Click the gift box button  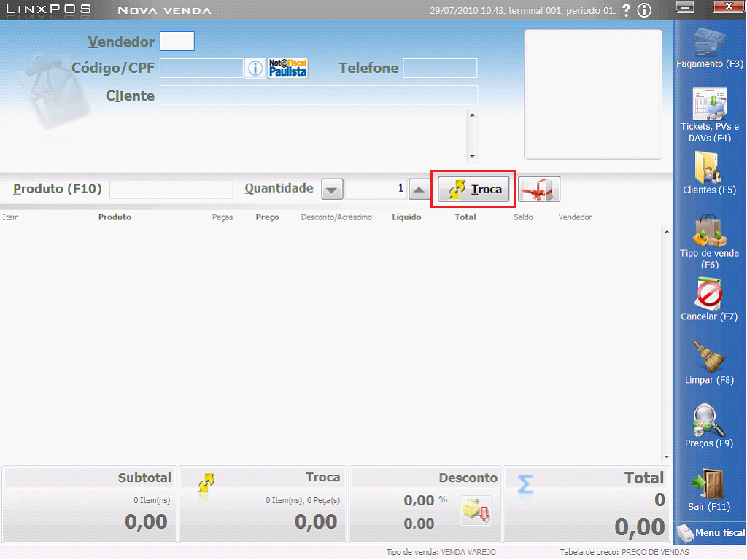pos(539,189)
